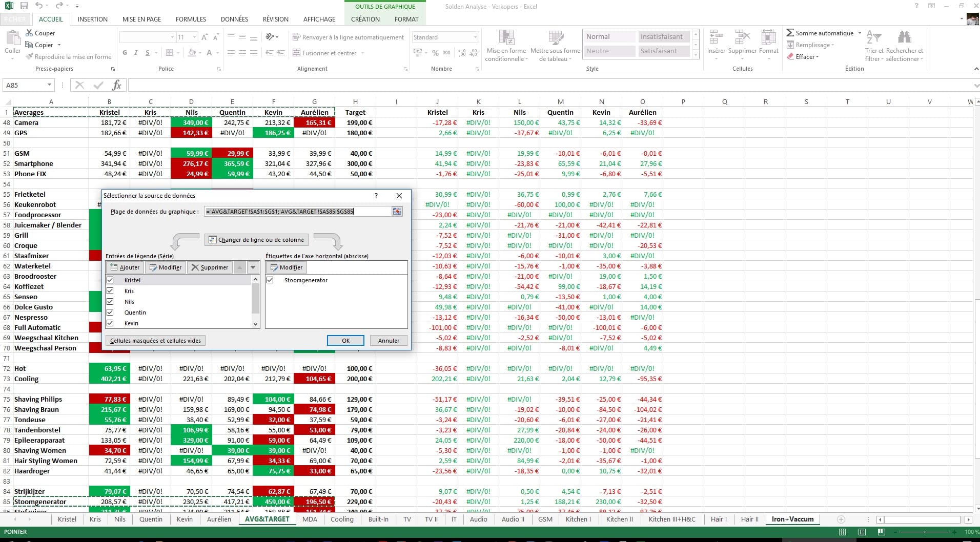This screenshot has height=542, width=980.
Task: Expand the Name Box dropdown arrow
Action: [49, 85]
